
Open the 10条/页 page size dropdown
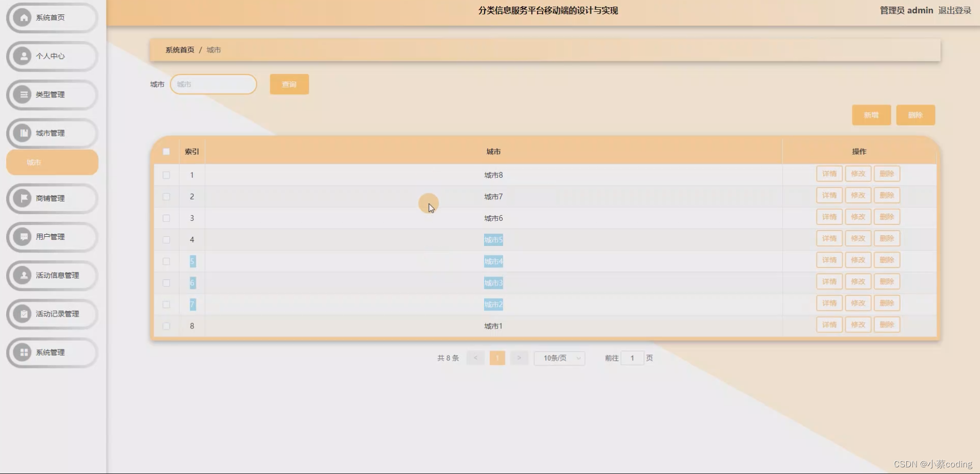[x=559, y=358]
